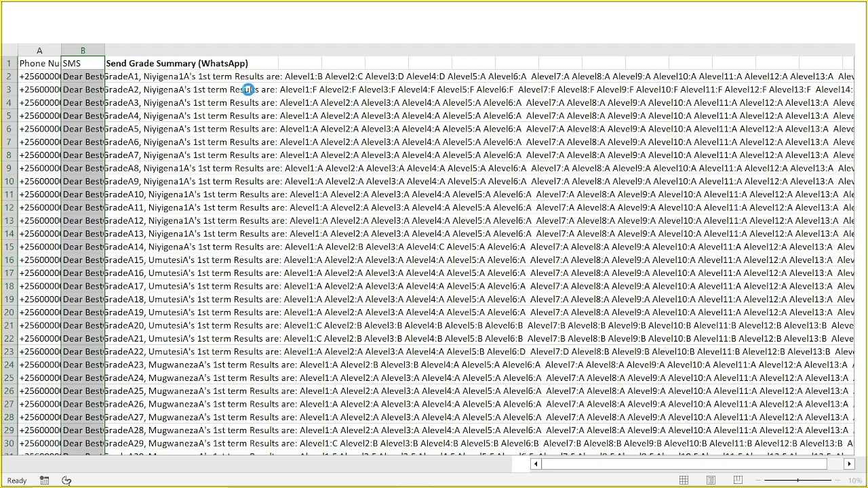The image size is (868, 488).
Task: Click the row starting 'GradeA4, NiyigenaA's'
Action: pos(479,116)
